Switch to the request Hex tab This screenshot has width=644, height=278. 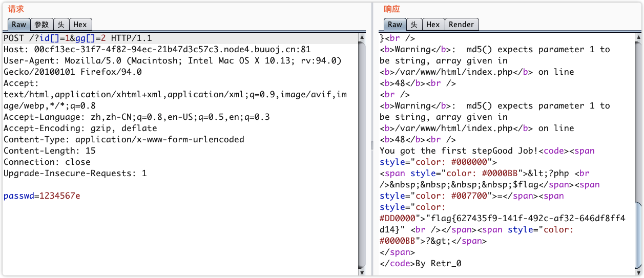point(79,24)
